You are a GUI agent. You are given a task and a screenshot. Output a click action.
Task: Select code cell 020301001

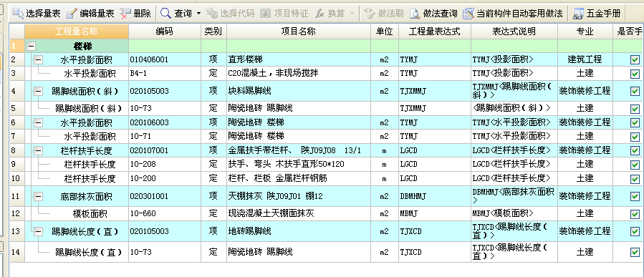click(x=165, y=197)
